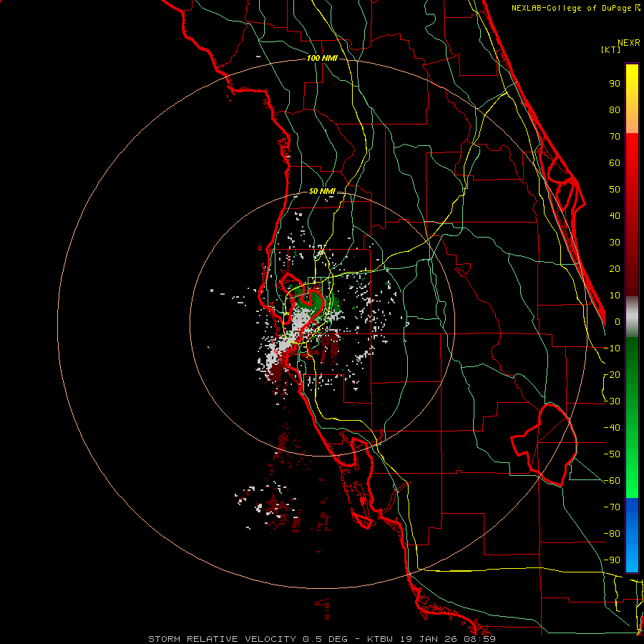Click the -40 value on the velocity scale
This screenshot has width=644, height=644.
coord(612,428)
